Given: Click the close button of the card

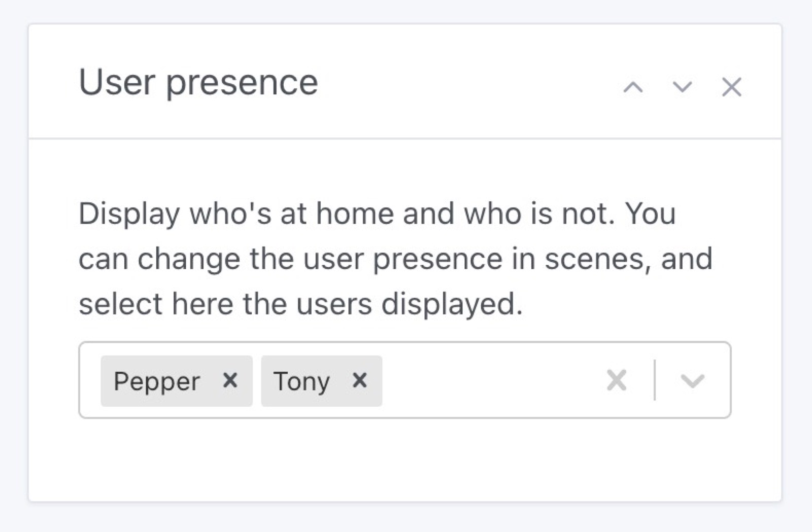Looking at the screenshot, I should point(731,87).
